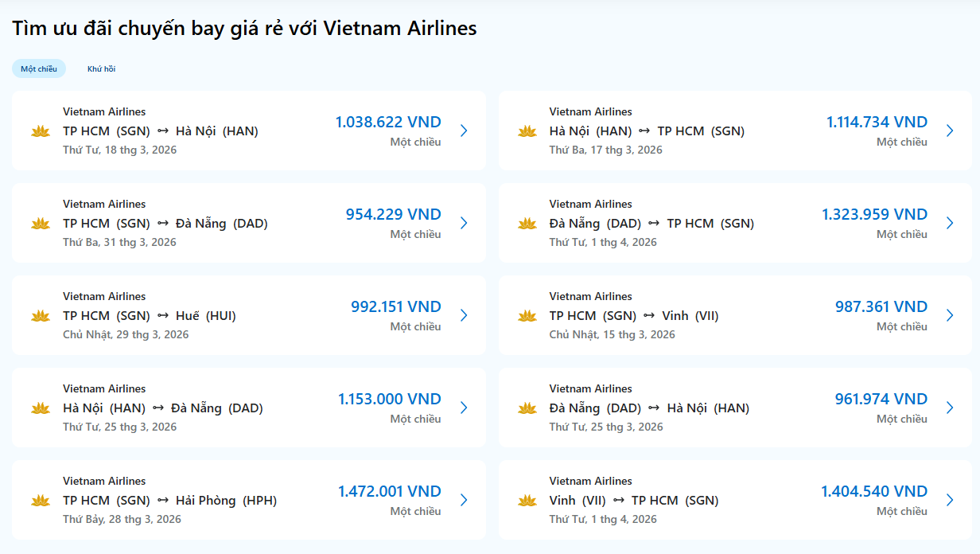980x554 pixels.
Task: Click the airline logo on Hà Nội–Đà Nẵng deal
Action: click(40, 408)
